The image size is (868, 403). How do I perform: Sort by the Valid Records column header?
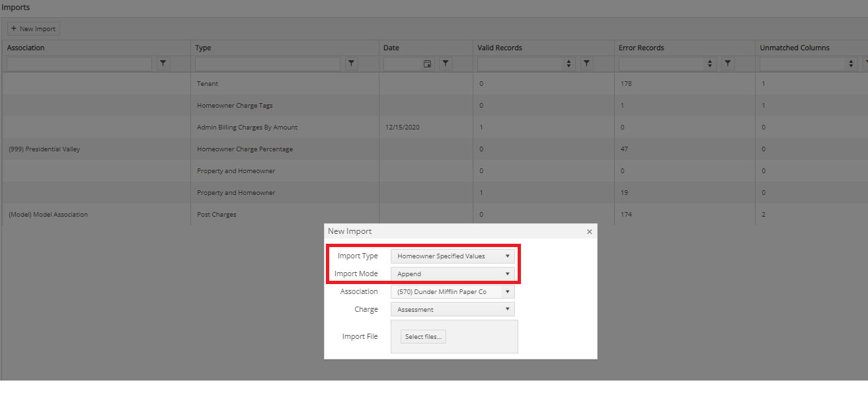500,48
